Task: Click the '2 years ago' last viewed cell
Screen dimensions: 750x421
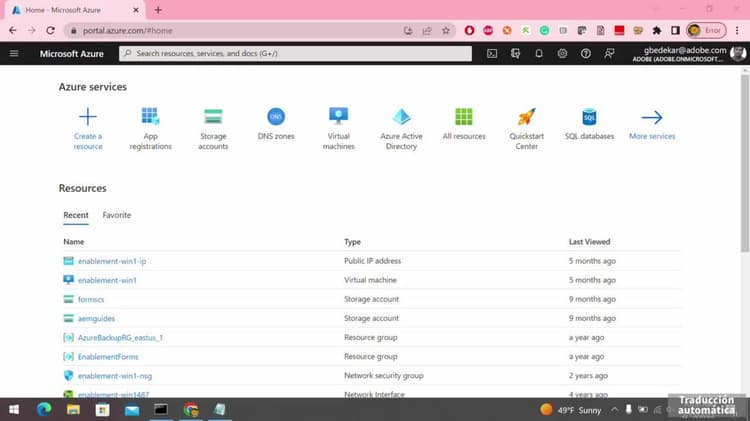Action: point(588,376)
